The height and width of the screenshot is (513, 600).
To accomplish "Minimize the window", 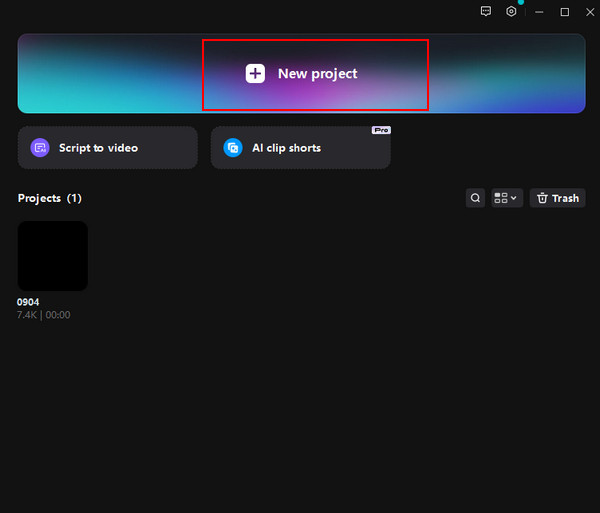I will click(539, 12).
